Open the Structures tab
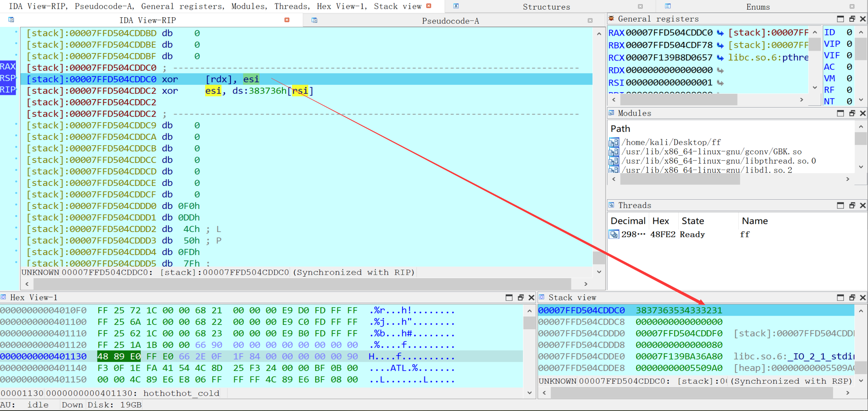Image resolution: width=868 pixels, height=411 pixels. 546,7
